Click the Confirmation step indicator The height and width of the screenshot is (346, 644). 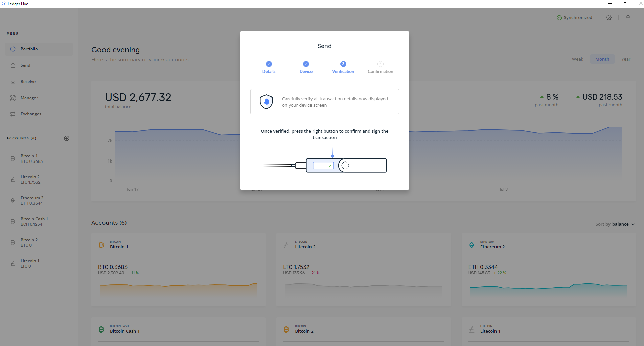[381, 67]
